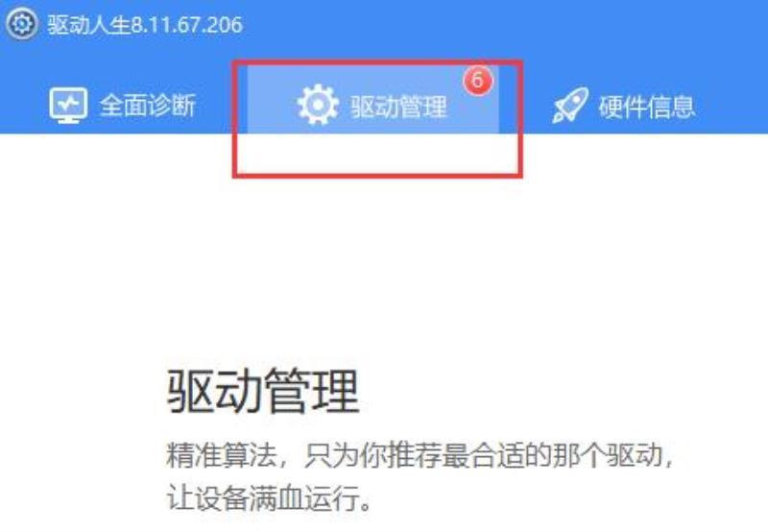Click the monitor pulse icon for 全面诊断
Image resolution: width=768 pixels, height=532 pixels.
click(68, 105)
